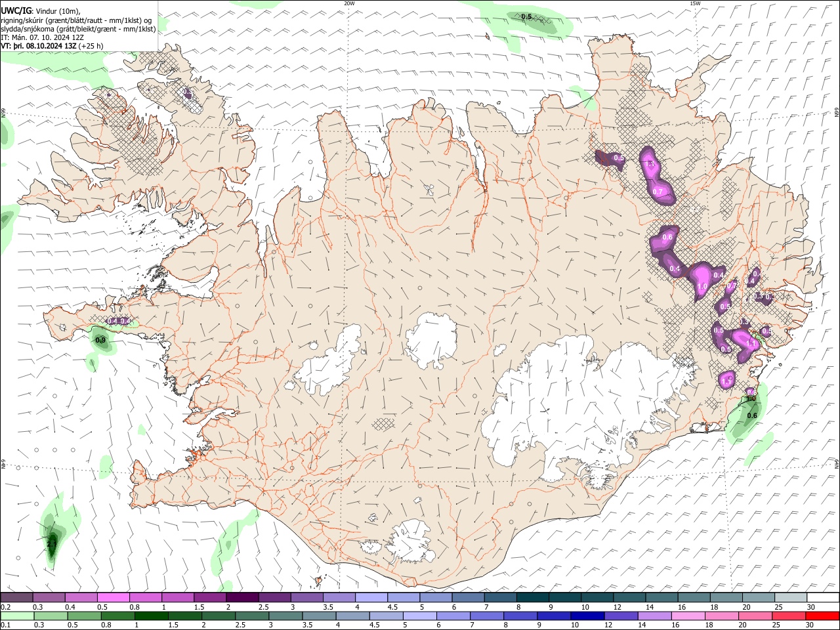The width and height of the screenshot is (840, 630).
Task: Pick the white 30 swatch ending the top legend
Action: point(823,598)
